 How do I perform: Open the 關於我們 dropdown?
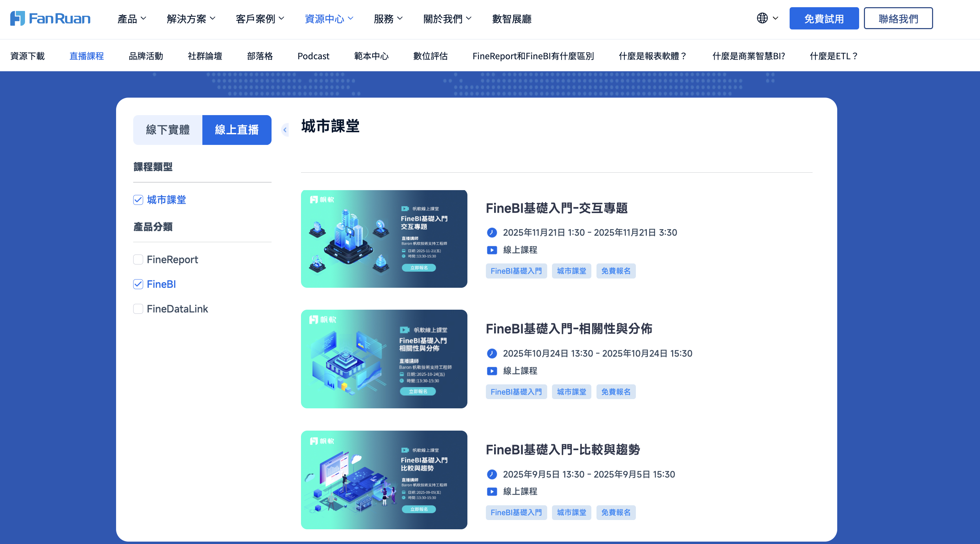pyautogui.click(x=448, y=18)
